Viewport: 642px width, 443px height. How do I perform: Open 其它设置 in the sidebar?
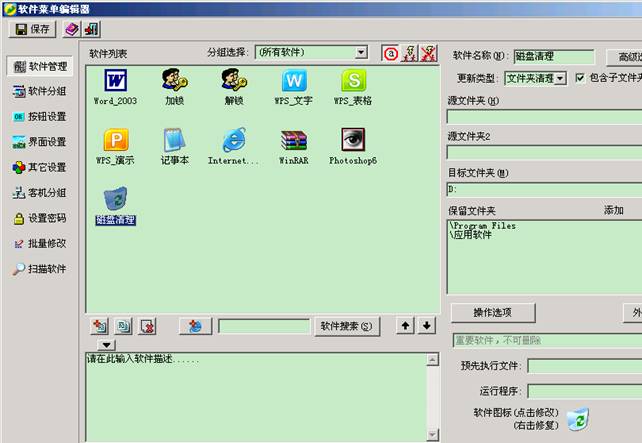click(x=40, y=167)
